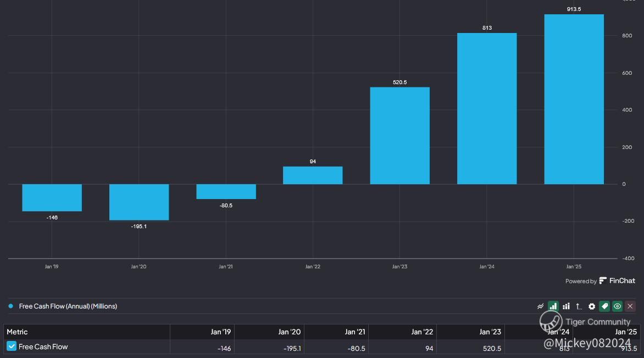Viewport: 644px width, 358px height.
Task: Select the bar chart type icon
Action: tap(553, 306)
